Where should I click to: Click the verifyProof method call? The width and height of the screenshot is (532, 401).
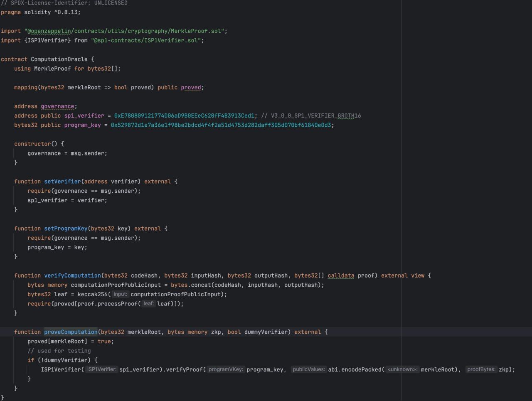pyautogui.click(x=184, y=369)
